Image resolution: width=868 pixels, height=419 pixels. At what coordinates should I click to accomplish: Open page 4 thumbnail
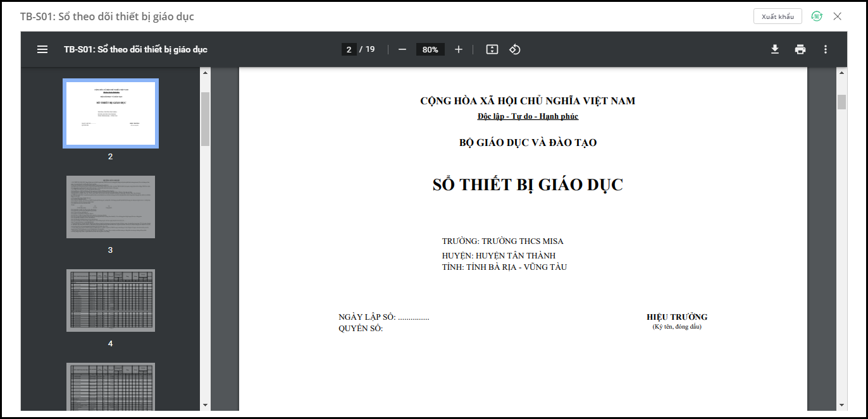click(x=111, y=301)
